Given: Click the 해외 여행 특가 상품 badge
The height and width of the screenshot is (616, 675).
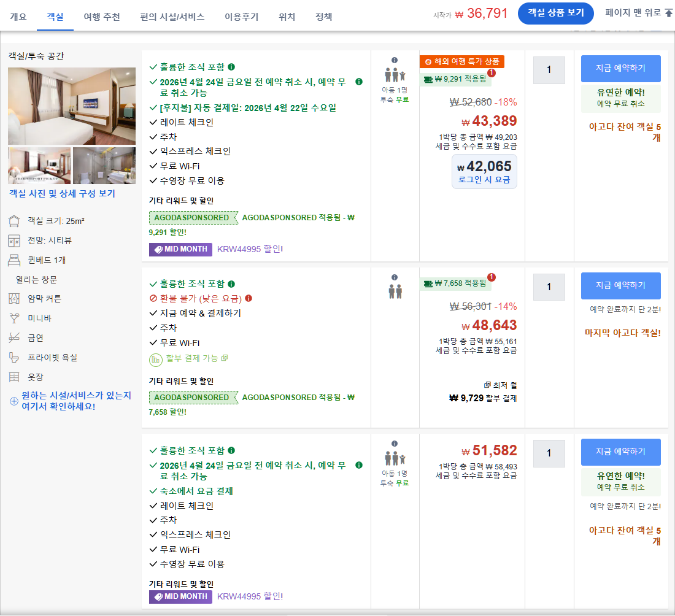Looking at the screenshot, I should [x=462, y=61].
